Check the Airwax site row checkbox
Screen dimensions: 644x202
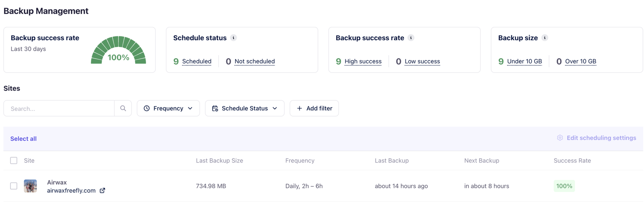click(14, 186)
